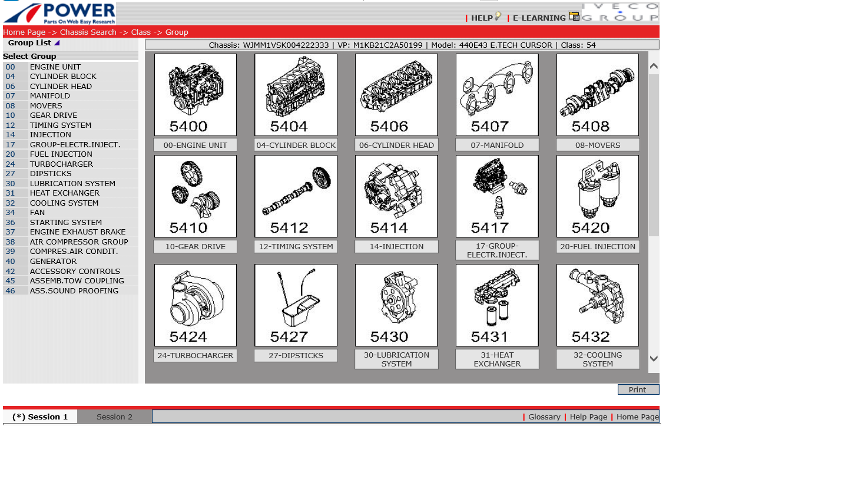The height and width of the screenshot is (489, 868).
Task: Click the 5420 fuel filter image
Action: tap(597, 196)
